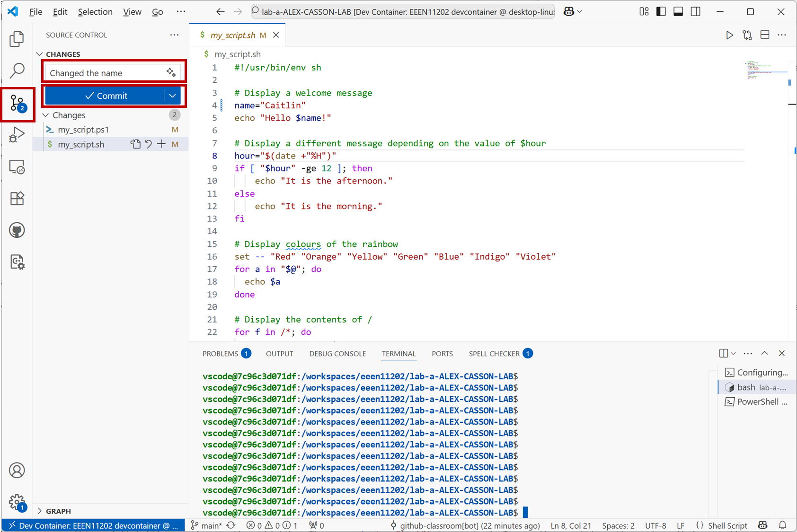Open Run and Debug view
This screenshot has width=797, height=532.
17,135
